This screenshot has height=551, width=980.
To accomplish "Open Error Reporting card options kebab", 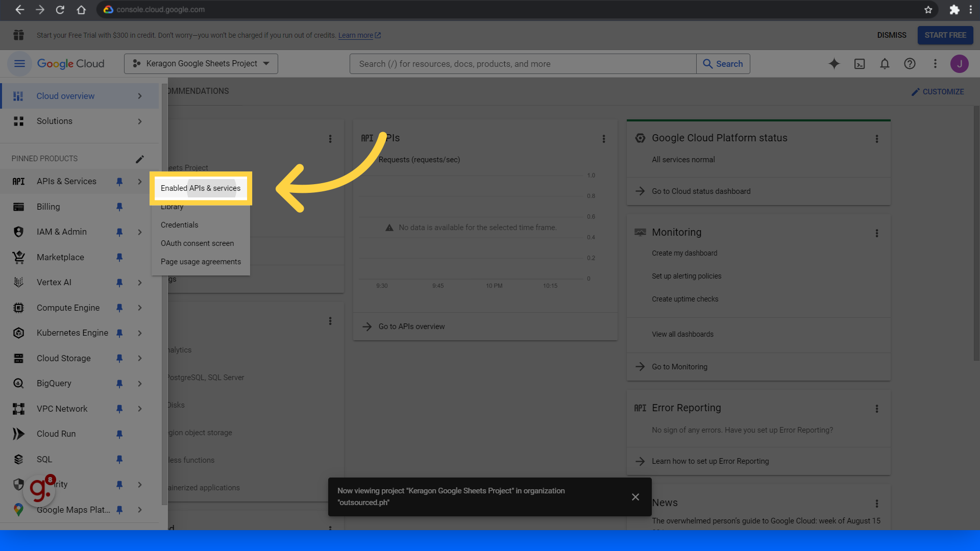I will coord(877,409).
